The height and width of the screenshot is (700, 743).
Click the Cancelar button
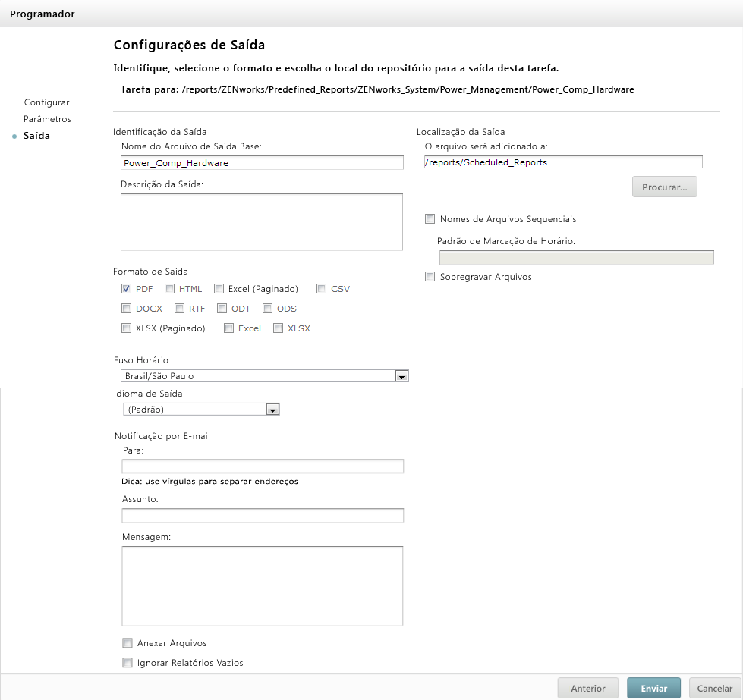715,689
